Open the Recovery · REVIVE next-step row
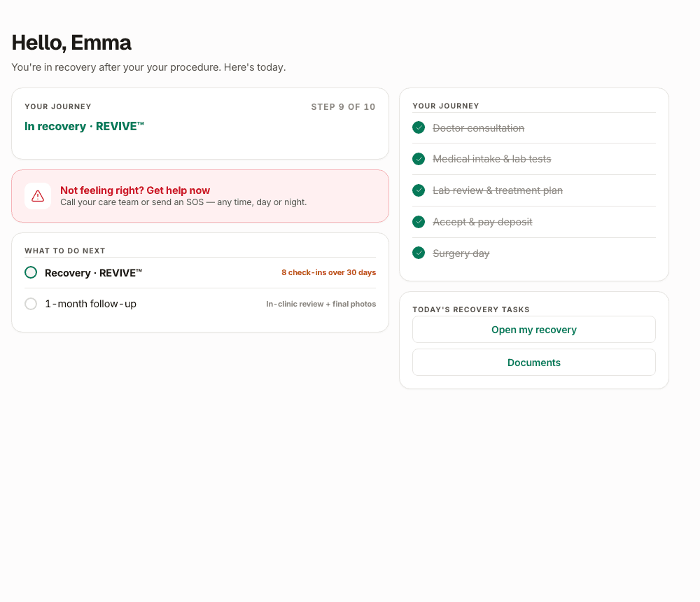 click(x=200, y=272)
